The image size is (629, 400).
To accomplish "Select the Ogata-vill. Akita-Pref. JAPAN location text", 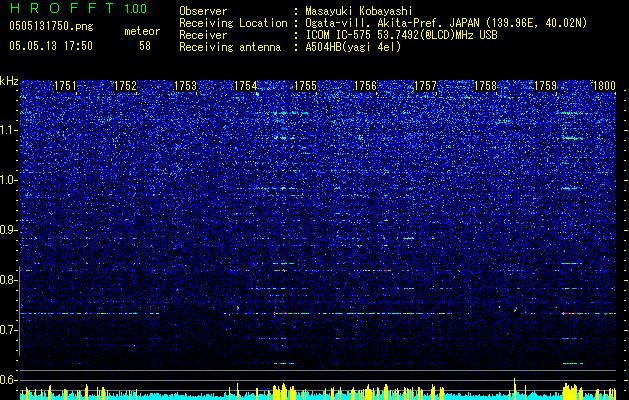I will (446, 23).
